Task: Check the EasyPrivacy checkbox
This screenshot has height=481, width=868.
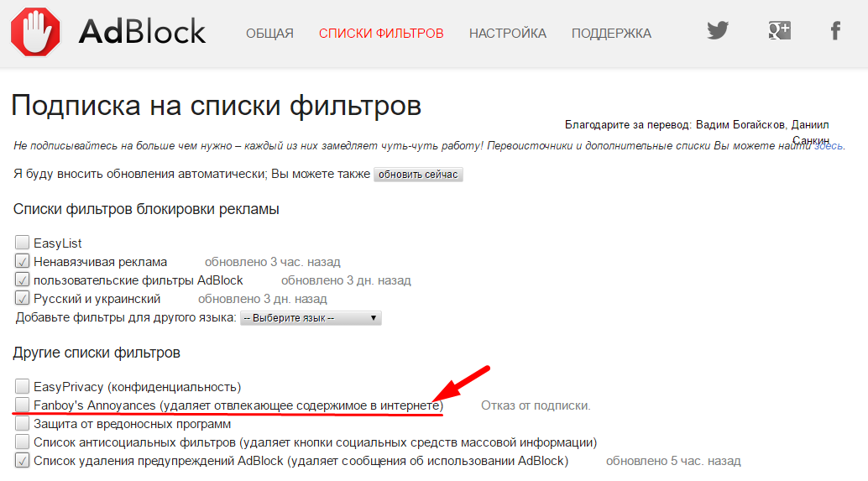Action: point(22,386)
